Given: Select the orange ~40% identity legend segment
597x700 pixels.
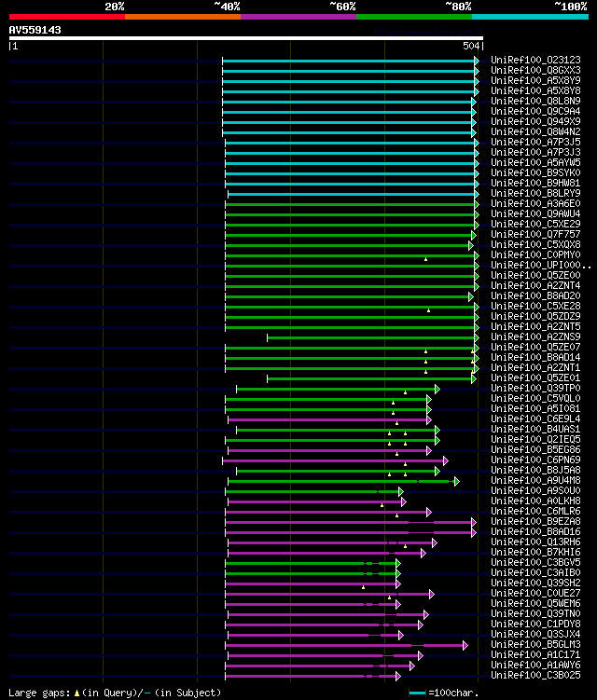Looking at the screenshot, I should 183,17.
